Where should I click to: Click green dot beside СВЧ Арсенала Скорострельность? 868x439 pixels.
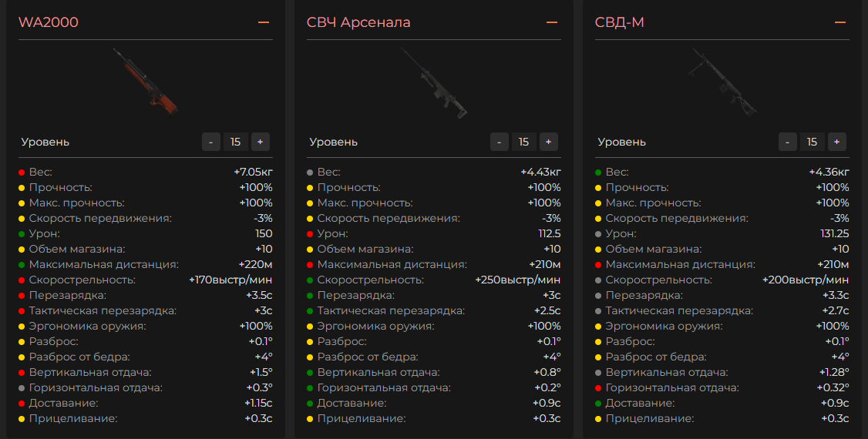coord(310,280)
